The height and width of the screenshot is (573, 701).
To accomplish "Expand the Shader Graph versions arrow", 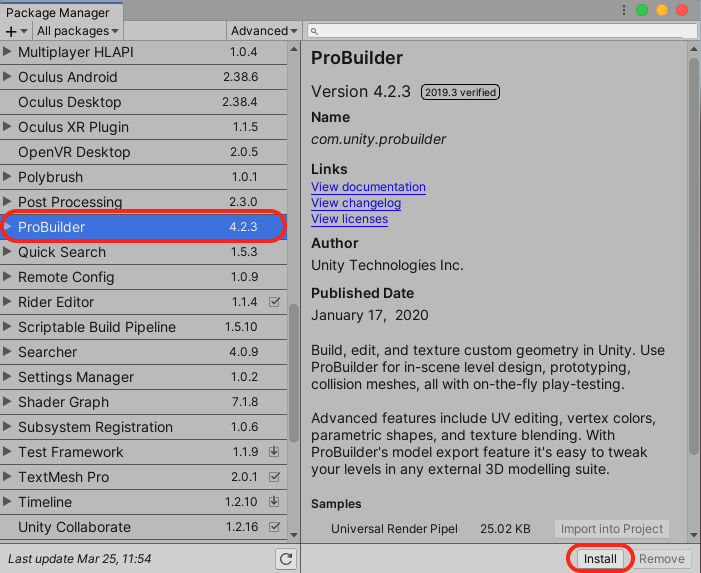I will click(7, 402).
